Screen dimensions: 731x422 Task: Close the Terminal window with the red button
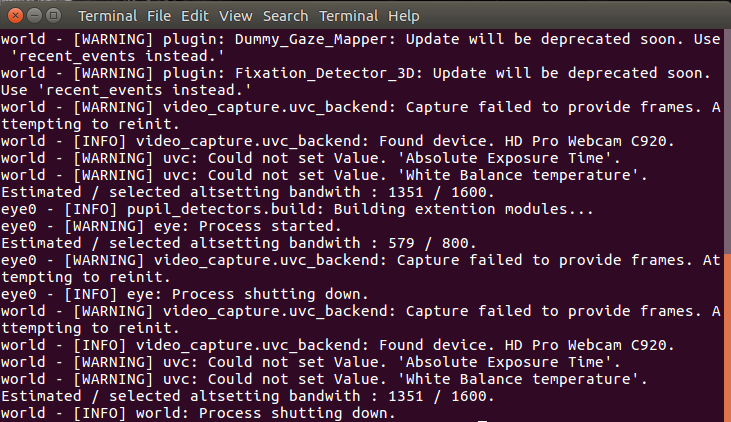click(15, 16)
